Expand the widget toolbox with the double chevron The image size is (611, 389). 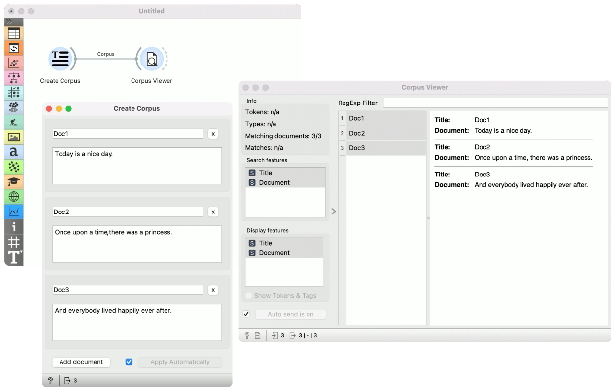9,22
